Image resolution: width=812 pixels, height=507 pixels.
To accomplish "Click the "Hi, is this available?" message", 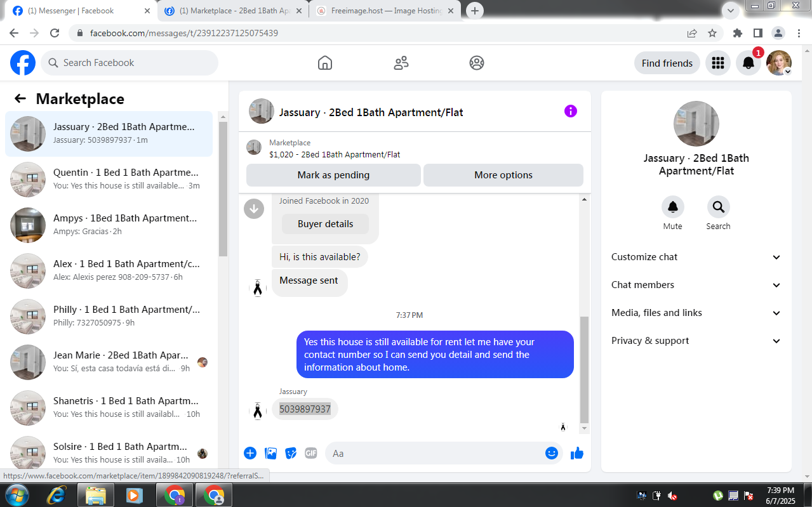I will tap(320, 257).
